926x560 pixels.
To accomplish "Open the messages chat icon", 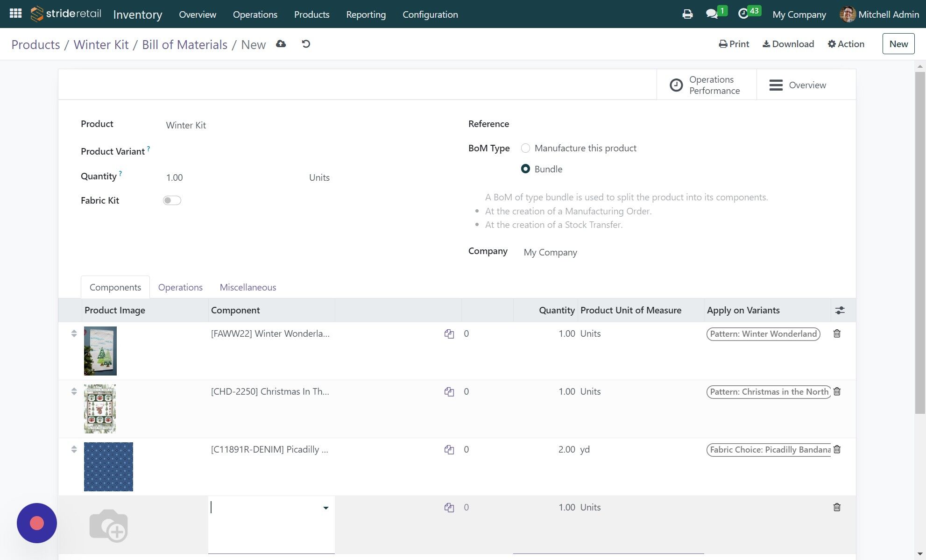I will pos(712,14).
